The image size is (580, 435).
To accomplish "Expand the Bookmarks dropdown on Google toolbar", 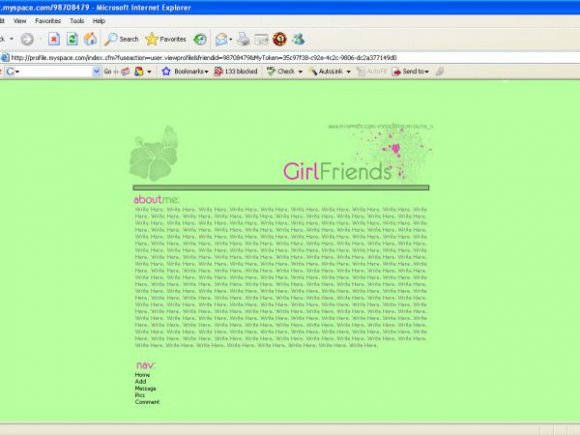I will [185, 71].
